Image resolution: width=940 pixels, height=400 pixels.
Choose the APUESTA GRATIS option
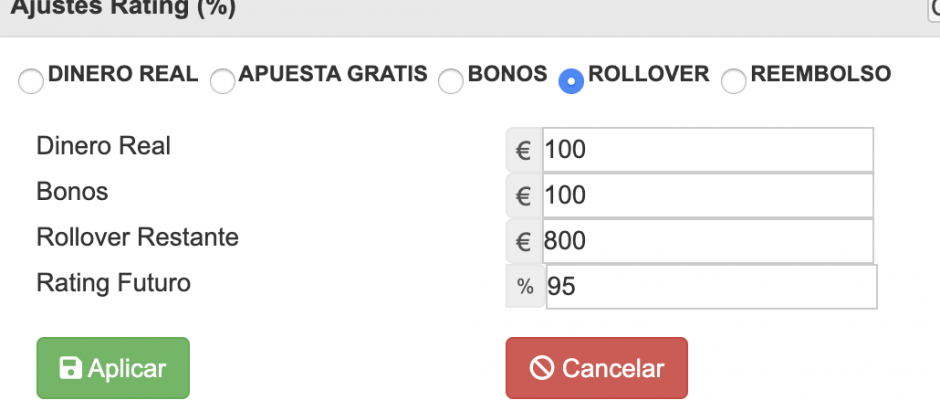tap(222, 81)
